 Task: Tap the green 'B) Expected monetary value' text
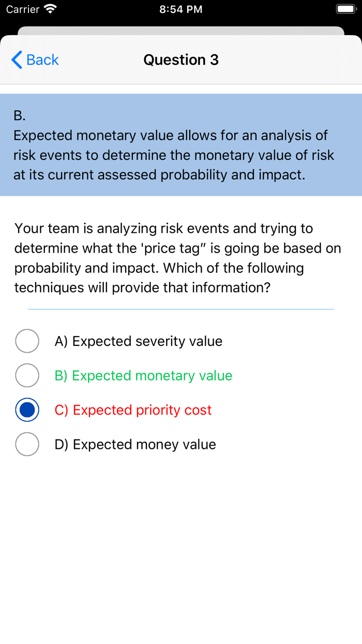pyautogui.click(x=143, y=375)
